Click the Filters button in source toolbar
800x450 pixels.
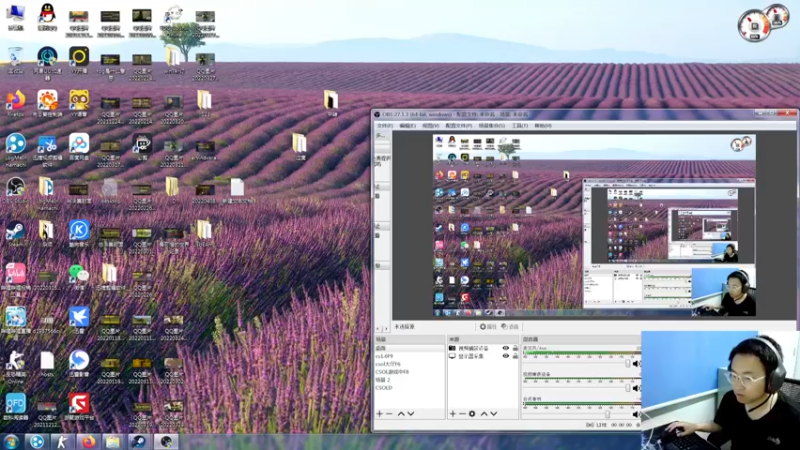click(510, 327)
